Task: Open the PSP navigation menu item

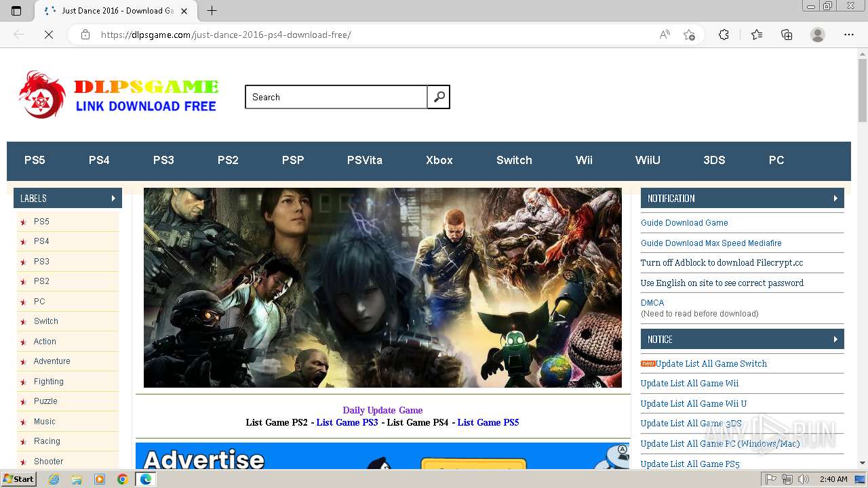Action: (x=293, y=161)
